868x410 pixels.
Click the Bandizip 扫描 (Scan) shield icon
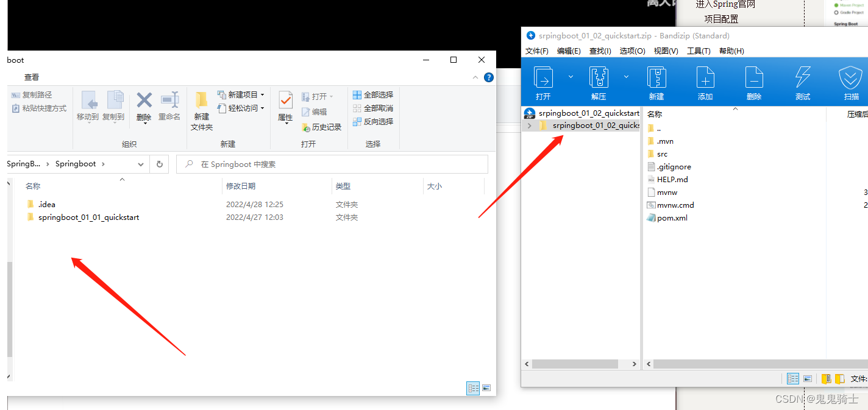[x=850, y=77]
